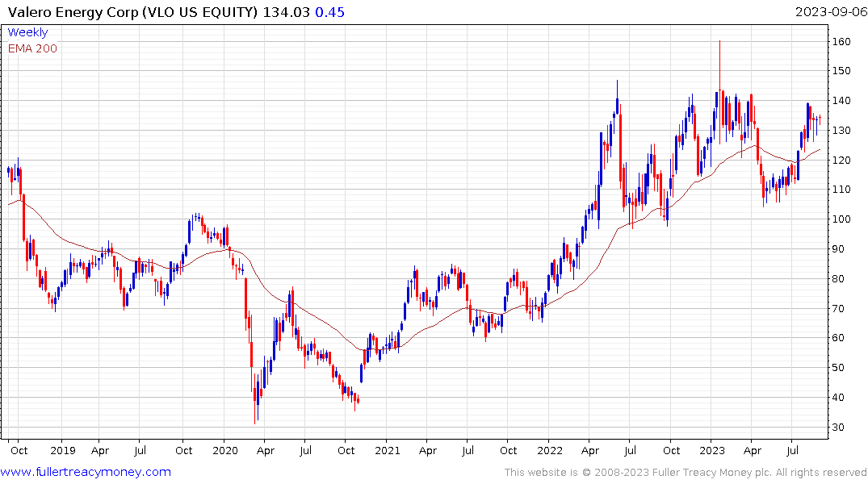Click the 50 price axis label

coord(838,368)
